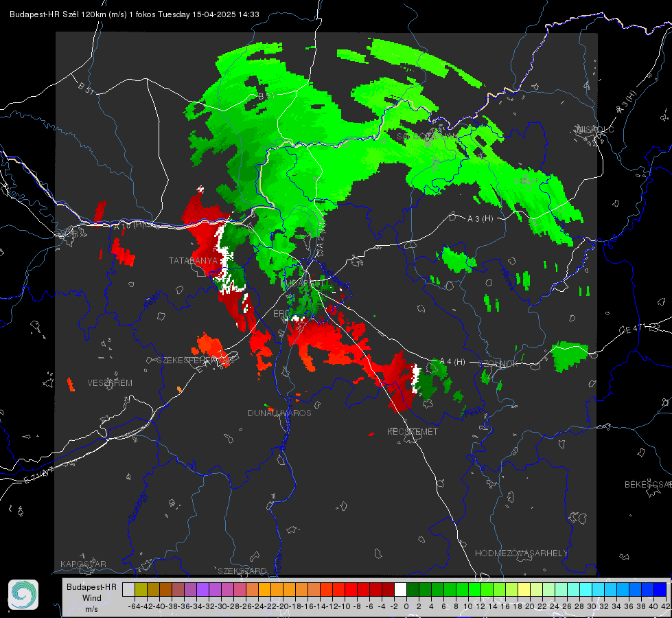Select the olive swatch between -64 and -42

[141, 589]
